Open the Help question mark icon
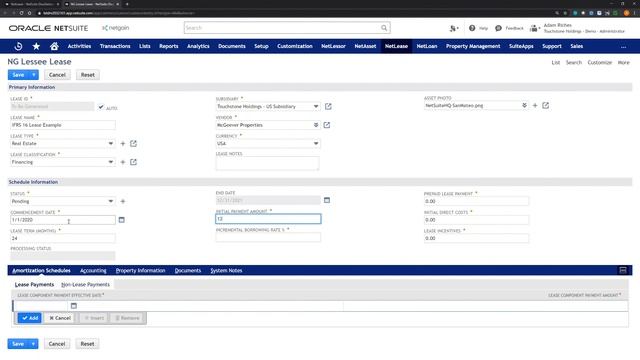Viewport: 640px width, 360px height. click(472, 28)
